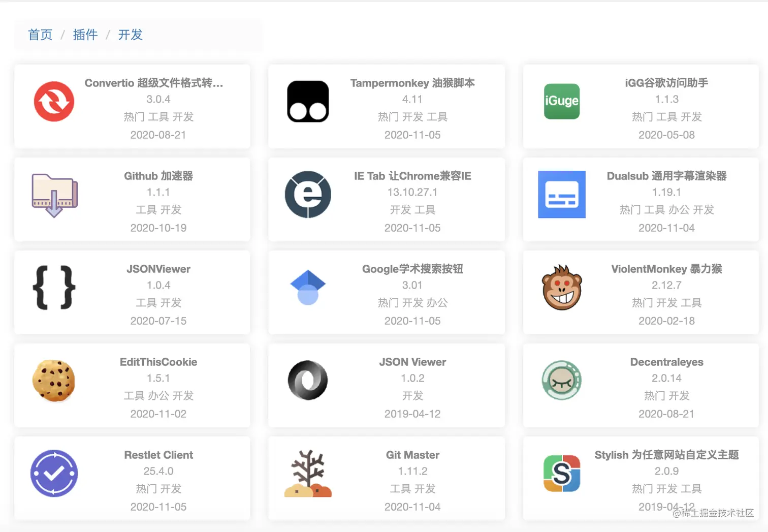Select the Google学术 graduation cap icon
The image size is (768, 532).
[x=308, y=288]
